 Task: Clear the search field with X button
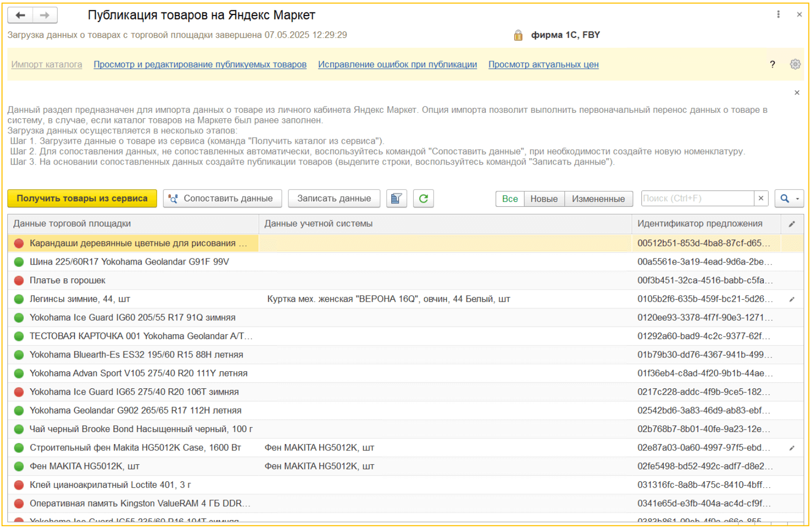tap(761, 198)
